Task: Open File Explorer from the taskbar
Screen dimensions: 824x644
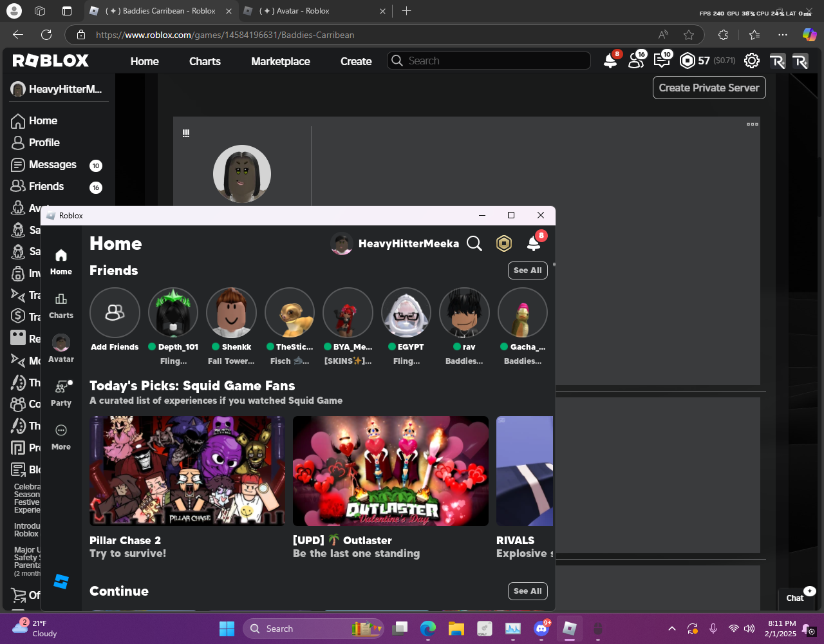Action: point(456,629)
